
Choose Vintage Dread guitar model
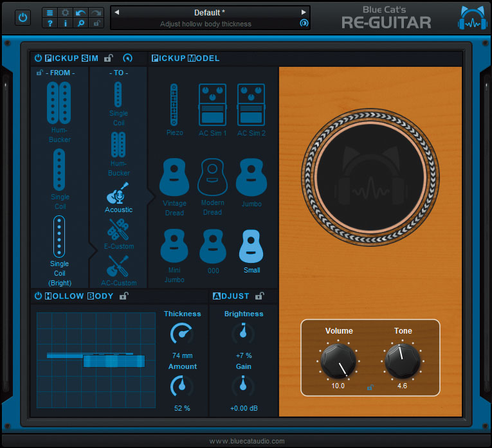click(174, 187)
